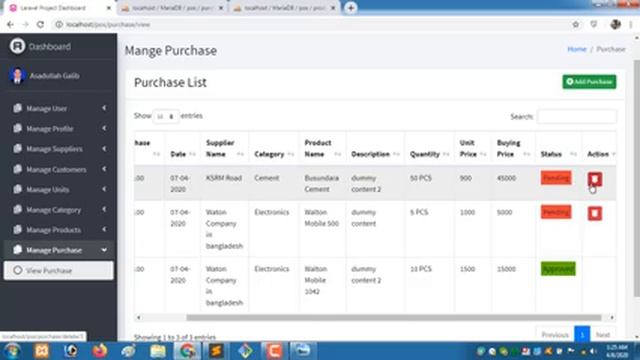Expand the Manage Category menu arrow
The height and width of the screenshot is (360, 640).
[104, 209]
